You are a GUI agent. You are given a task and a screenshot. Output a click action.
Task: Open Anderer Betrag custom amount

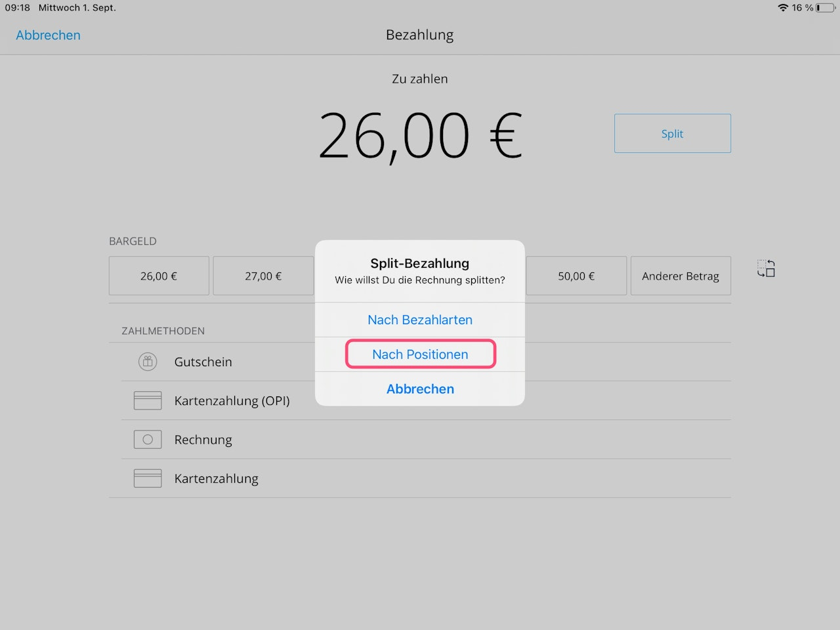(681, 276)
